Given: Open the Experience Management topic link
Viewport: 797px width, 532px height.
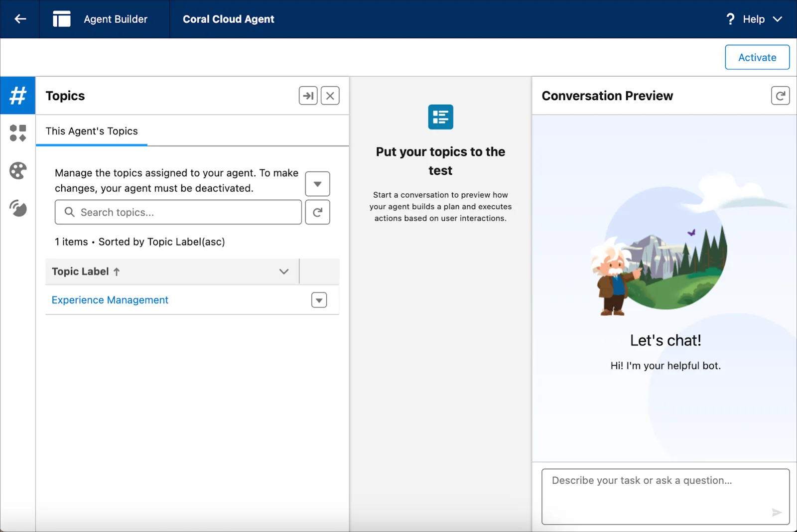Looking at the screenshot, I should [x=110, y=299].
